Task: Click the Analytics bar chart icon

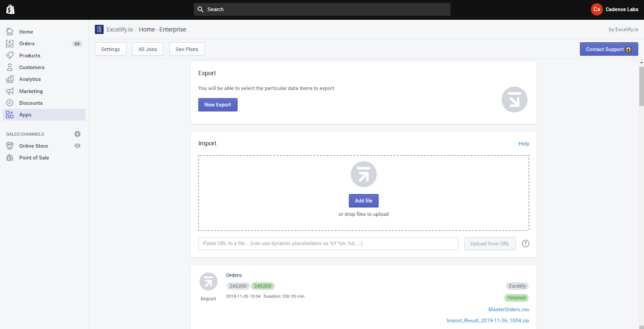Action: click(x=10, y=79)
